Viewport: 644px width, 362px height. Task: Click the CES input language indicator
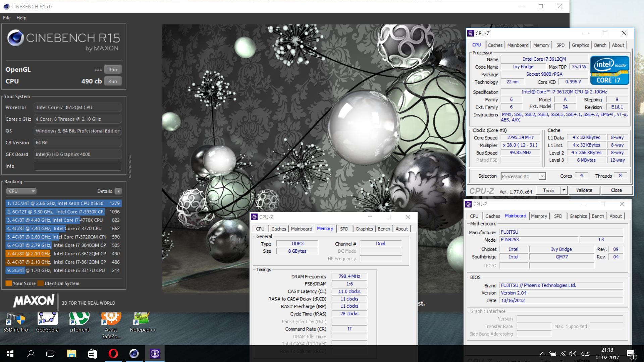pos(585,354)
